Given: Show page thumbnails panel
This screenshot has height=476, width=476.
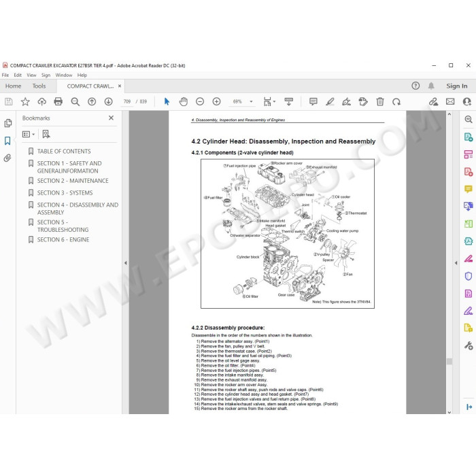Looking at the screenshot, I should (x=8, y=123).
